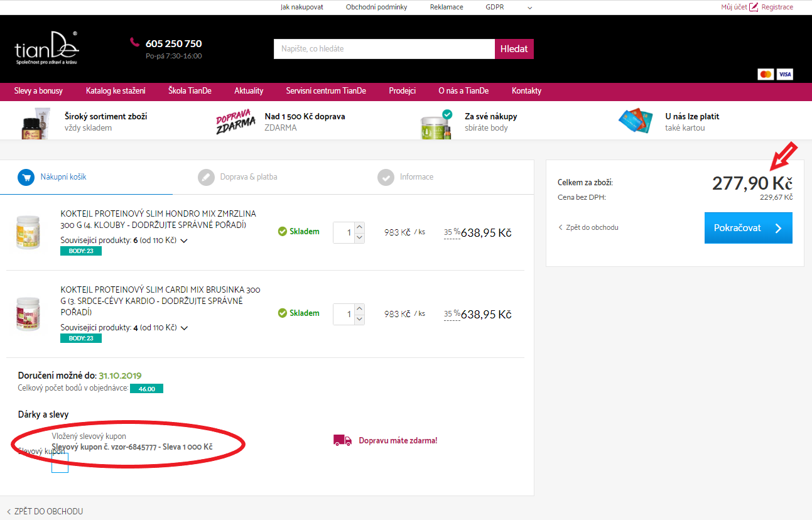
Task: Increase quantity of Cardi Mix Brusinka
Action: 359,309
